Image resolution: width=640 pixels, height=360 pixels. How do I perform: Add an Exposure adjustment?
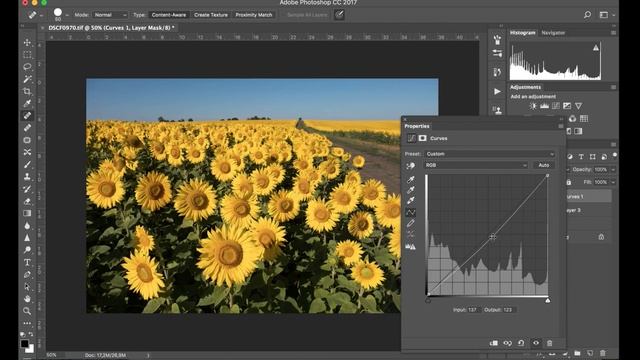[567, 106]
